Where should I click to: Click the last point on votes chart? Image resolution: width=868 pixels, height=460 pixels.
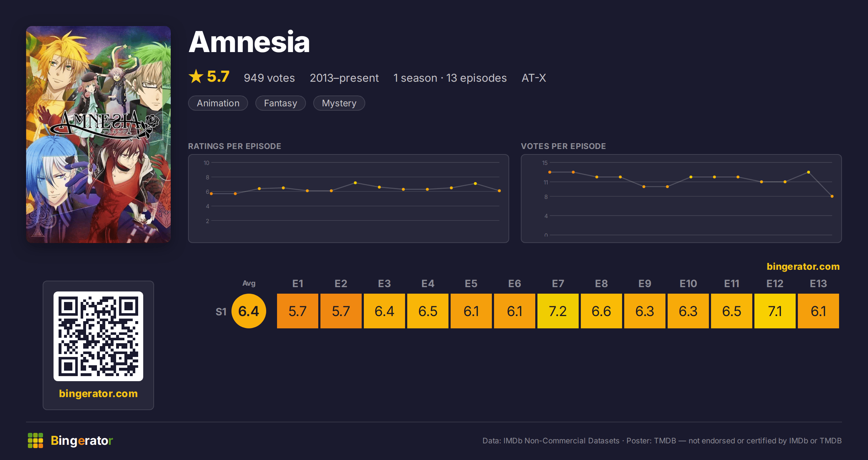[832, 196]
